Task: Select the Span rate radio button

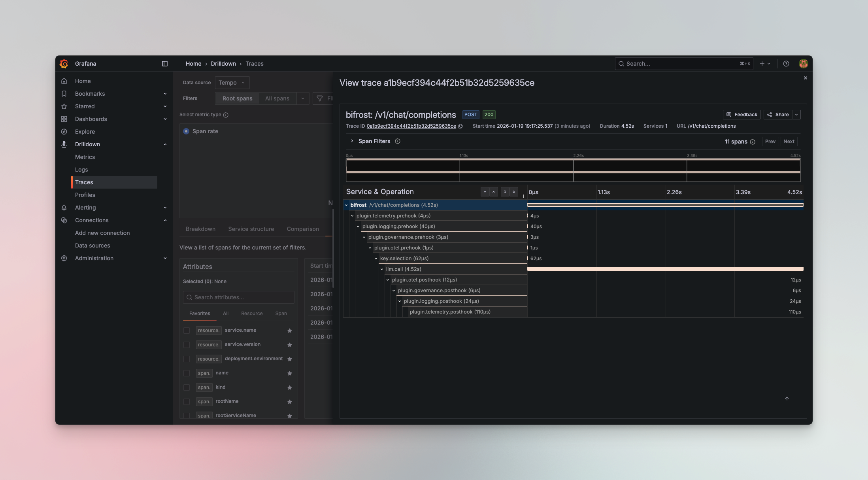Action: pos(186,131)
